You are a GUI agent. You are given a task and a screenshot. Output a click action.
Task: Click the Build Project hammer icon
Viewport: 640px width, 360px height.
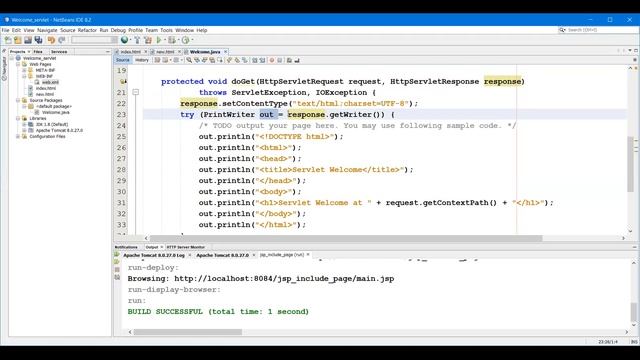[x=137, y=40]
